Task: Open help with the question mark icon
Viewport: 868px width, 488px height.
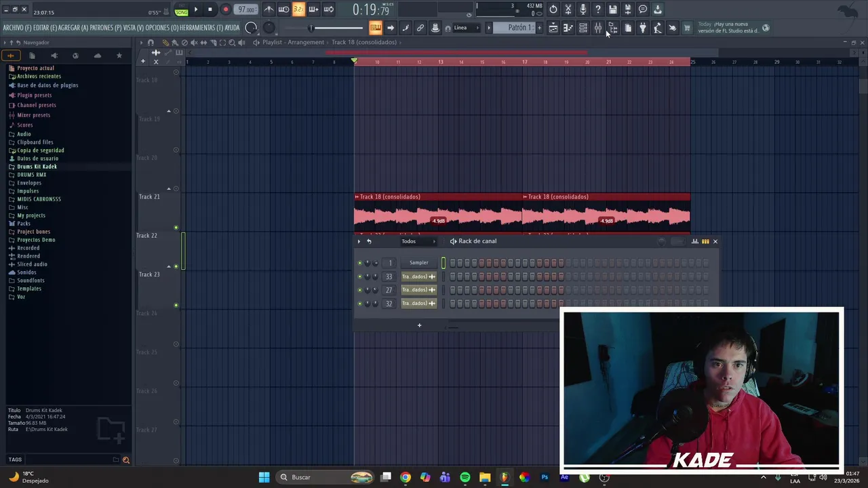Action: pyautogui.click(x=598, y=9)
